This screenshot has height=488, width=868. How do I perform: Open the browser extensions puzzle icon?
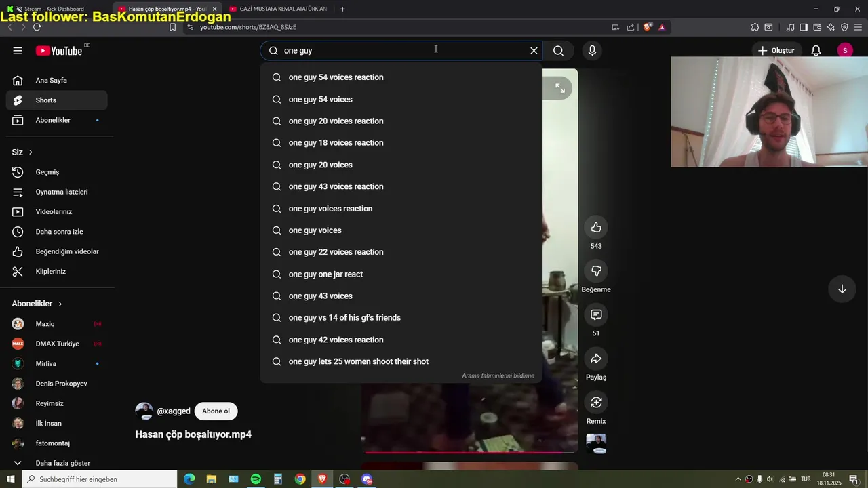point(755,27)
